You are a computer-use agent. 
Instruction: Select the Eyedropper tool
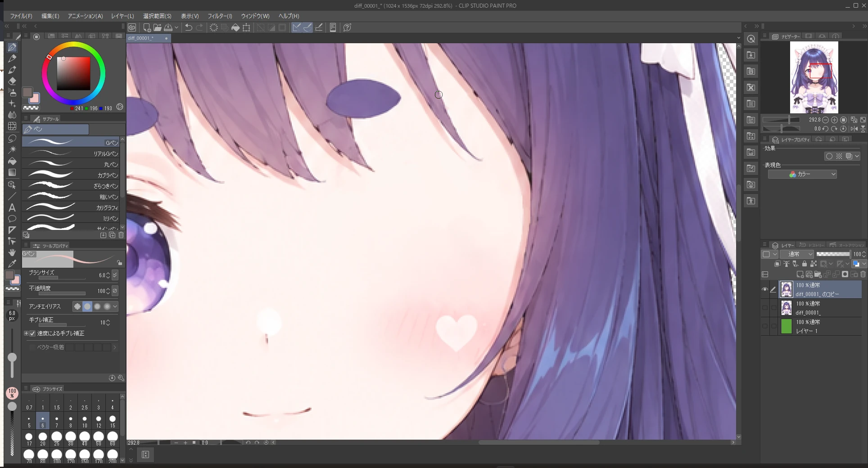(12, 264)
